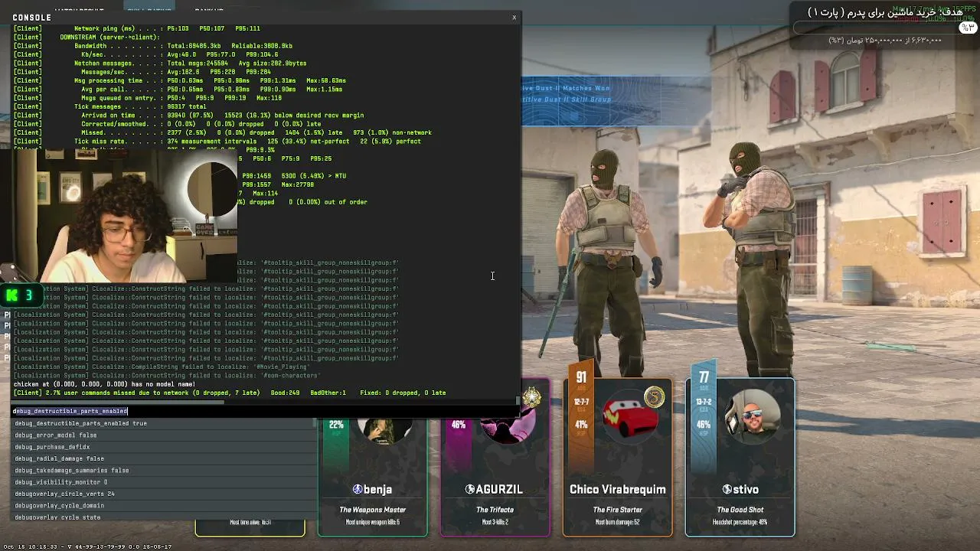This screenshot has width=980, height=551.
Task: Click the console command input field
Action: (x=266, y=411)
